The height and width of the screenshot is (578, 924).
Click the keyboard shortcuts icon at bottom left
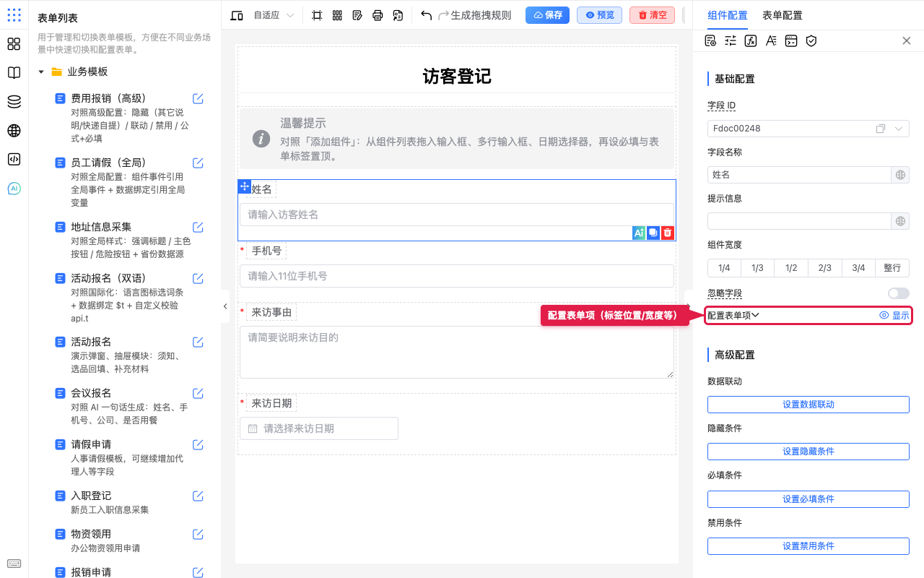pos(14,564)
